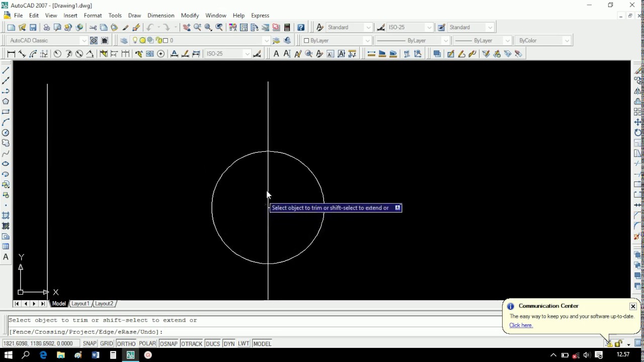Screen dimensions: 644x362
Task: Select the Rectangle draw tool
Action: click(x=6, y=112)
